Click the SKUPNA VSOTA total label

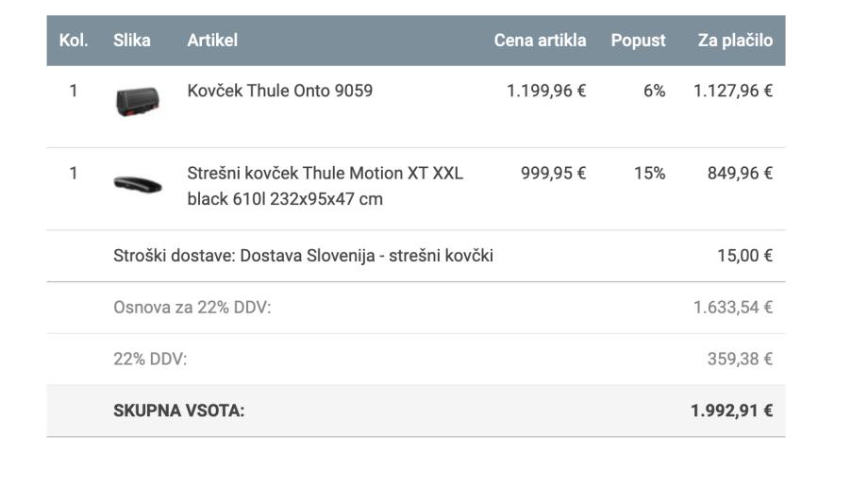(x=178, y=411)
